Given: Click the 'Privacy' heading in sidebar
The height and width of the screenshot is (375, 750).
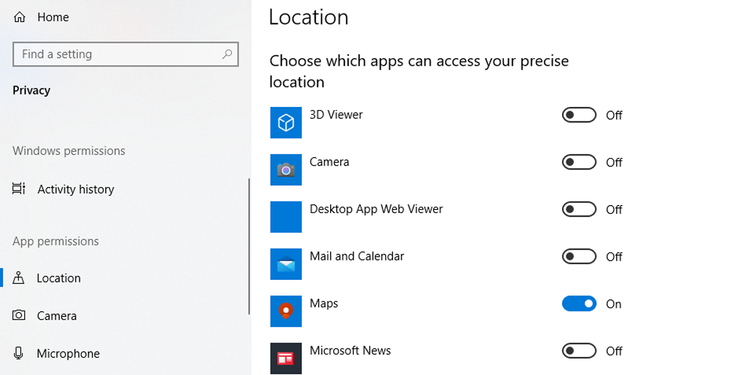Looking at the screenshot, I should tap(31, 90).
